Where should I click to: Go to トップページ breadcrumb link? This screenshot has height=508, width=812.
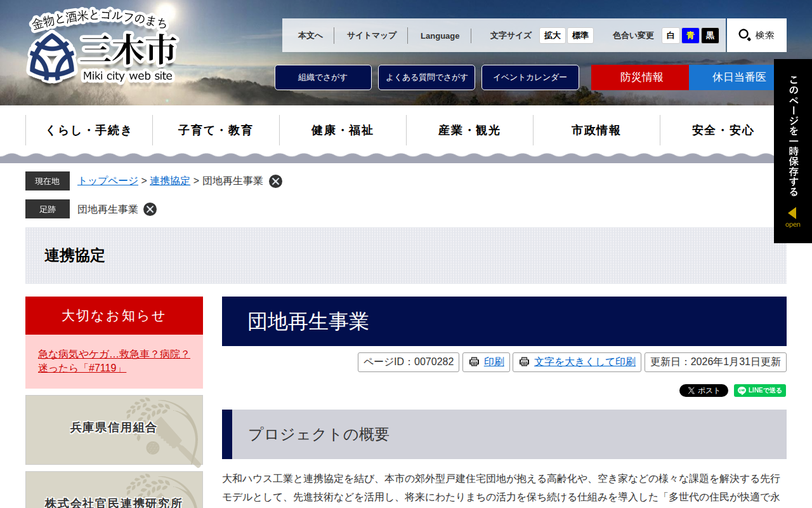[x=108, y=181]
